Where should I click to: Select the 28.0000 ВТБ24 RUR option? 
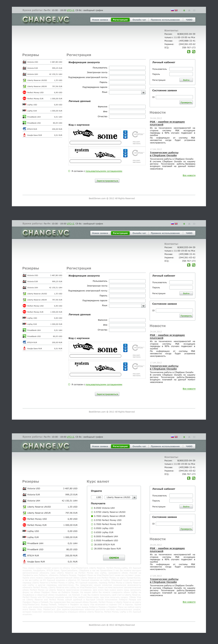point(92,544)
